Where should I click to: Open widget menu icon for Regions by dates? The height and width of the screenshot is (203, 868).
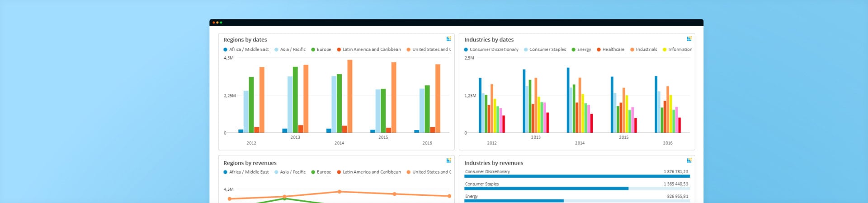click(x=448, y=39)
